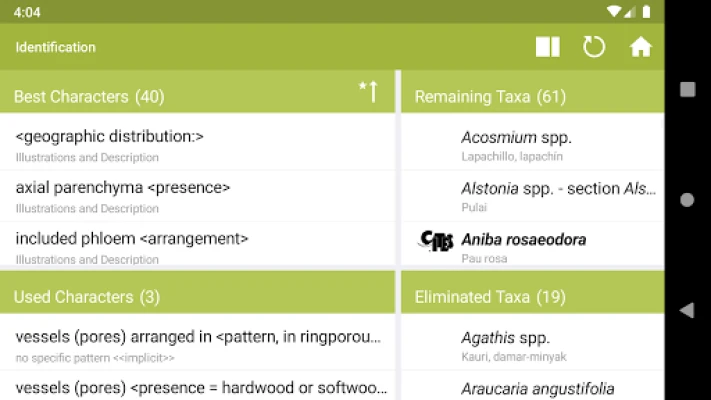Tap vessels arranged in pattern used character
Image resolution: width=711 pixels, height=400 pixels.
198,343
